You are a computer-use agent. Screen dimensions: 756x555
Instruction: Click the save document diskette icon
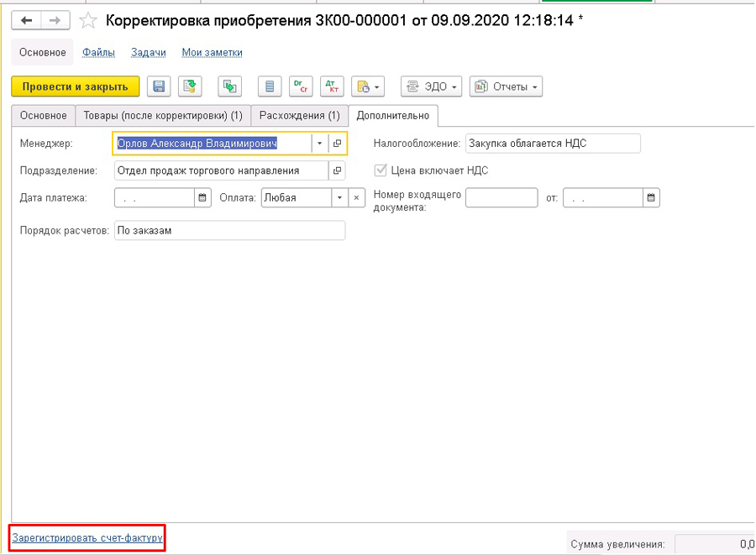[x=159, y=86]
